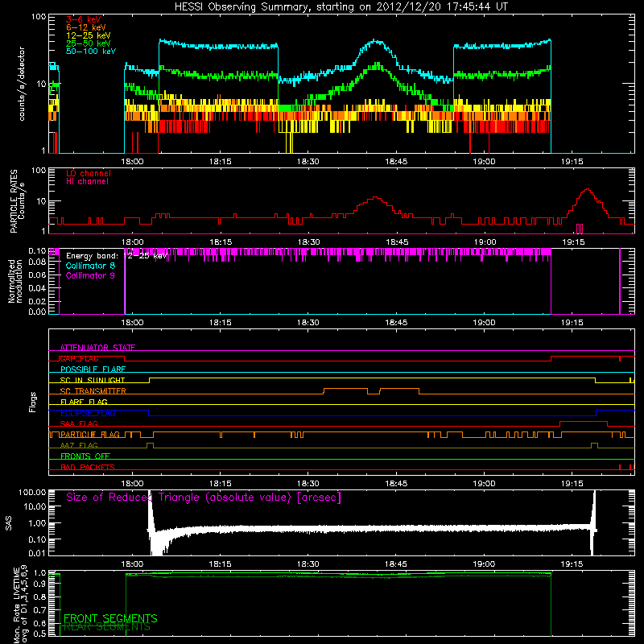
Task: Click the 19:15 tick under particle rates plot
Action: (x=573, y=242)
